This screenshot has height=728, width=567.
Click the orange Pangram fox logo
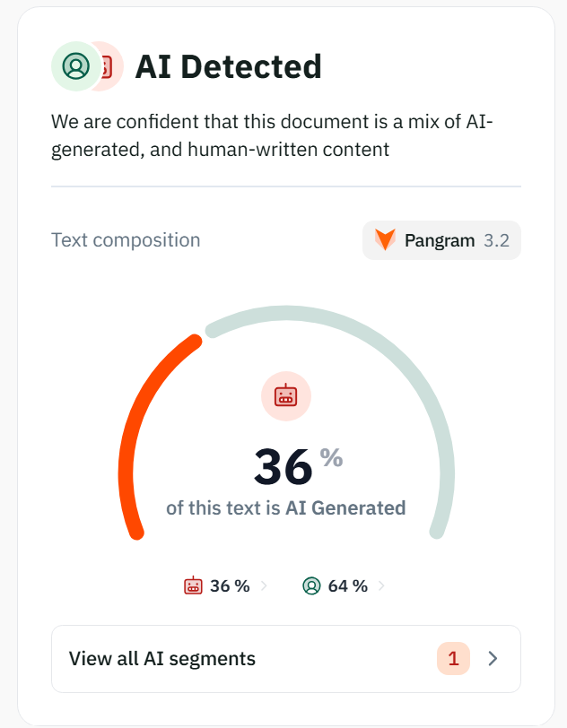pyautogui.click(x=385, y=239)
